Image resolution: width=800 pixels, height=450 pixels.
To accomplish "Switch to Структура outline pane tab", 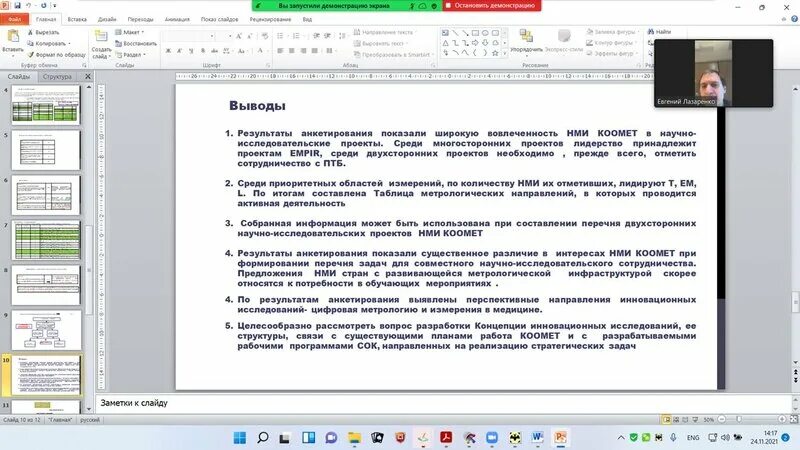I will [x=57, y=77].
